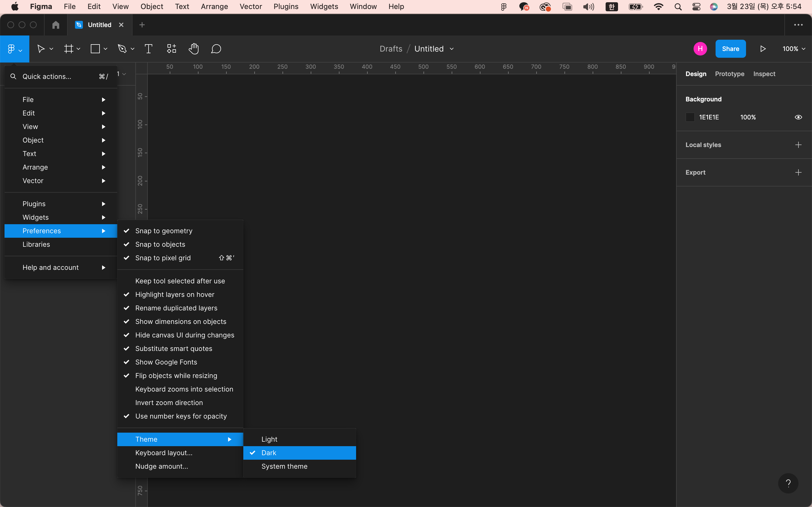Select the Pen tool
This screenshot has width=812, height=507.
click(122, 49)
